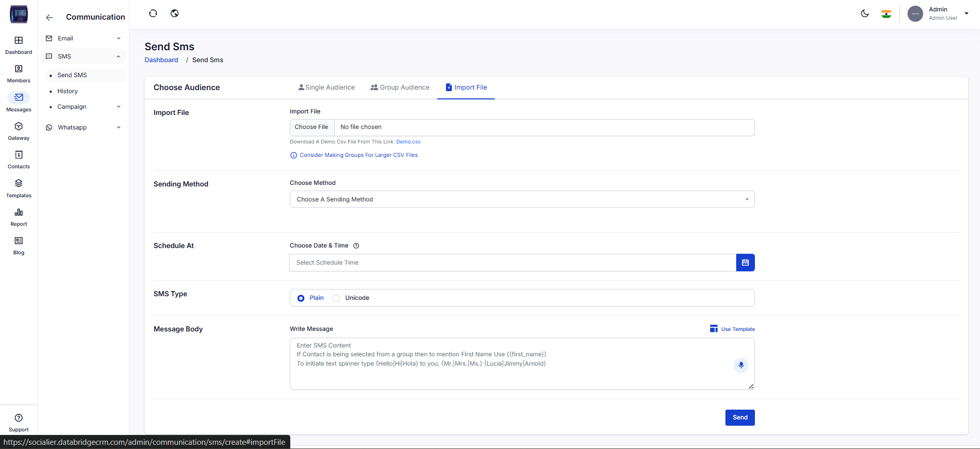Click the blue Send button
This screenshot has height=449, width=980.
point(739,417)
